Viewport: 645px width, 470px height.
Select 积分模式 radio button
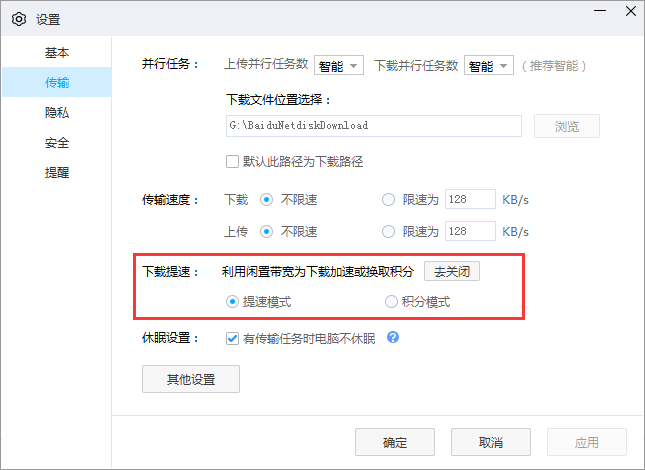pyautogui.click(x=392, y=301)
